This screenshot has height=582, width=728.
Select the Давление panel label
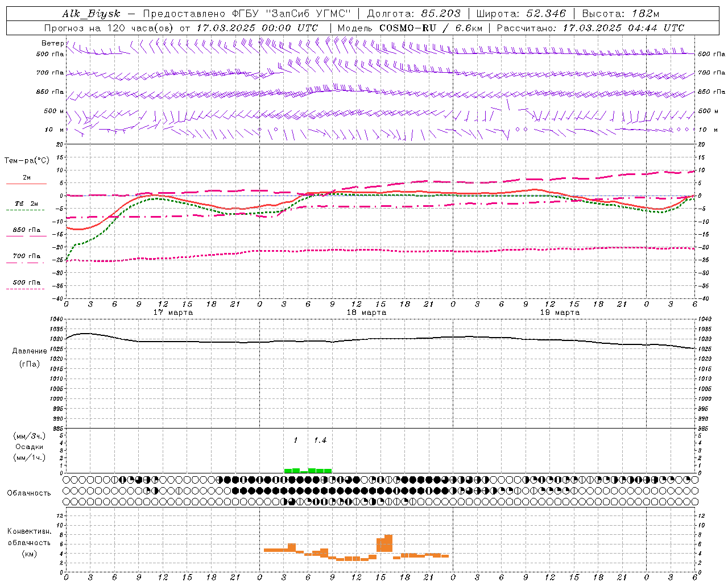pos(30,351)
